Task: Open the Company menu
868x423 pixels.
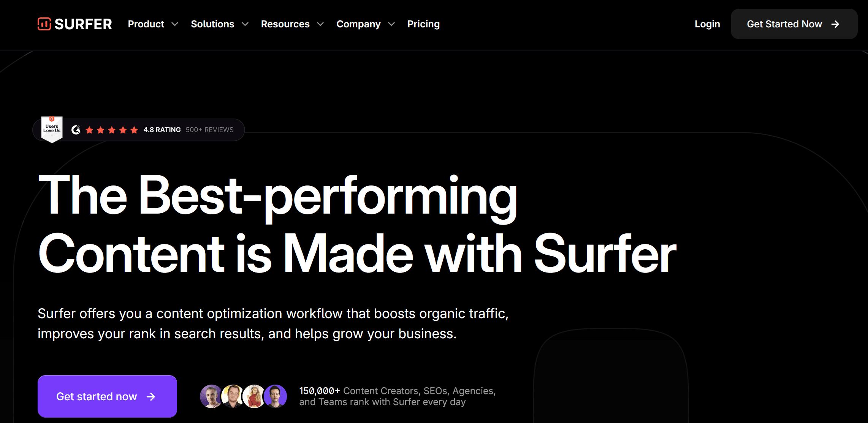Action: 358,24
